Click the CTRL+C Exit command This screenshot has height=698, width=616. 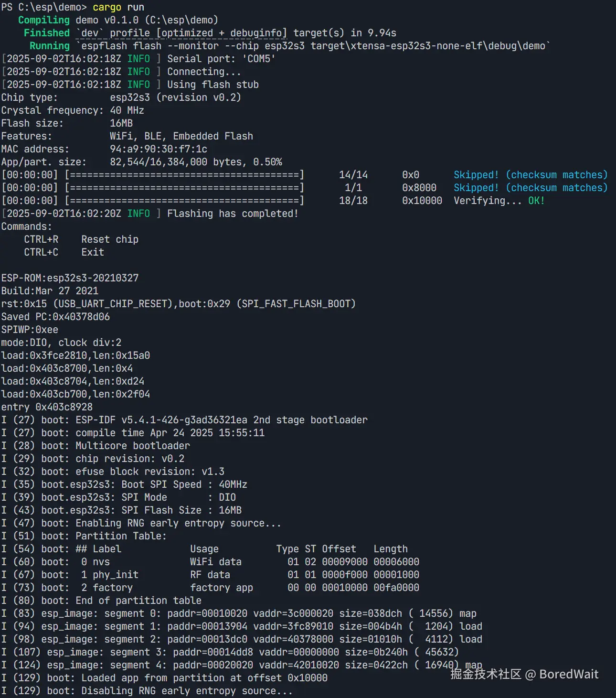pos(64,252)
